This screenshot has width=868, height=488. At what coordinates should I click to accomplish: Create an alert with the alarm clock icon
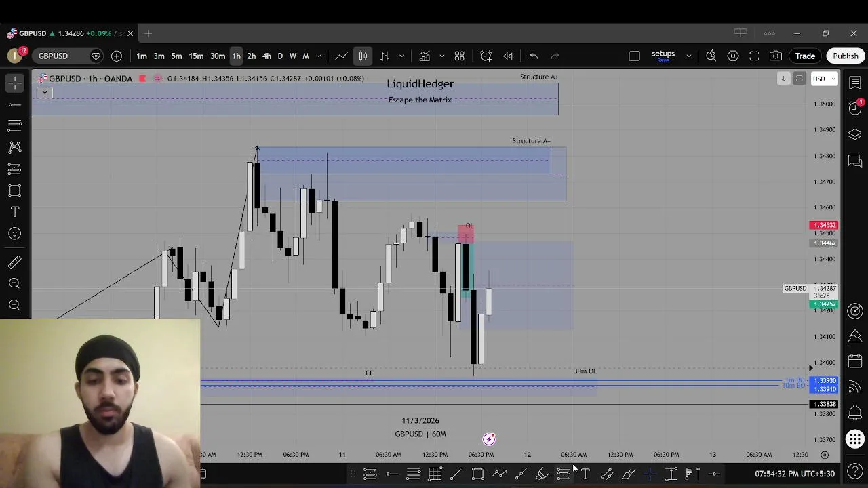[x=486, y=56]
